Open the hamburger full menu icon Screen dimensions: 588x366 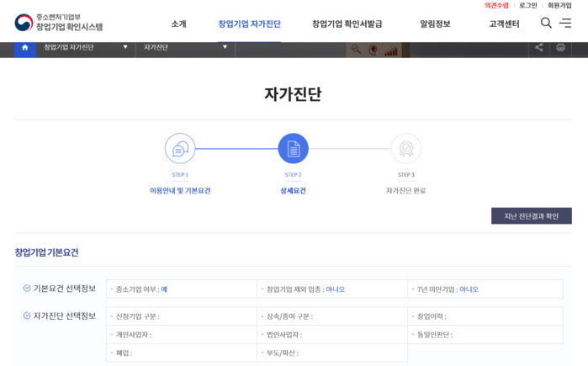[x=565, y=24]
